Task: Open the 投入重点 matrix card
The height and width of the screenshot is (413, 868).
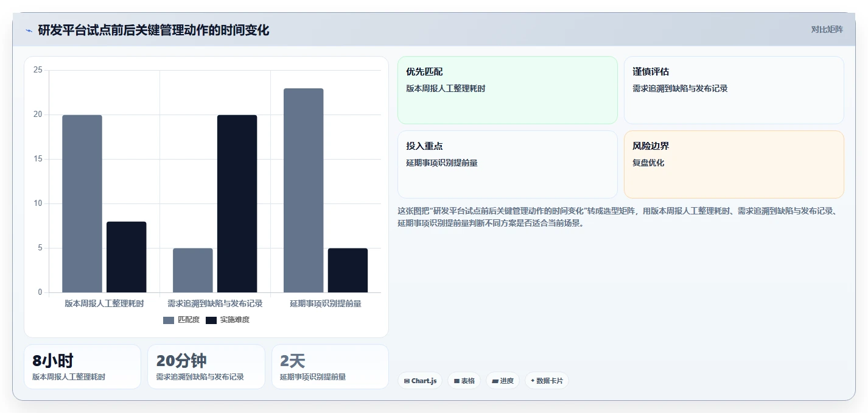Action: [508, 164]
